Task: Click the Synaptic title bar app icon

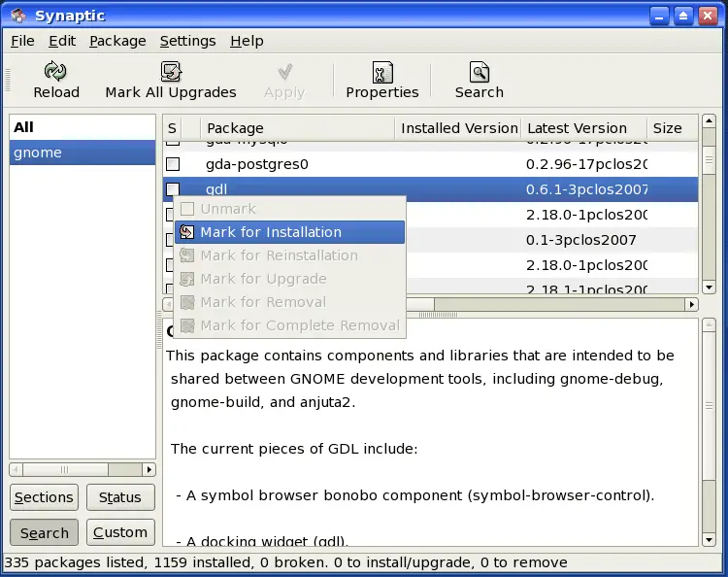Action: [18, 16]
